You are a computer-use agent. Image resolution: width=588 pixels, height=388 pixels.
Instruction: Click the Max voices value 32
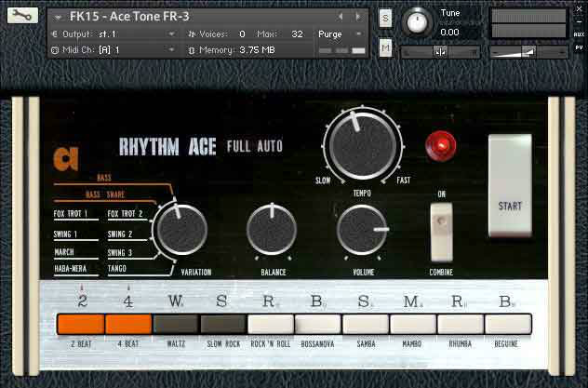pyautogui.click(x=297, y=34)
